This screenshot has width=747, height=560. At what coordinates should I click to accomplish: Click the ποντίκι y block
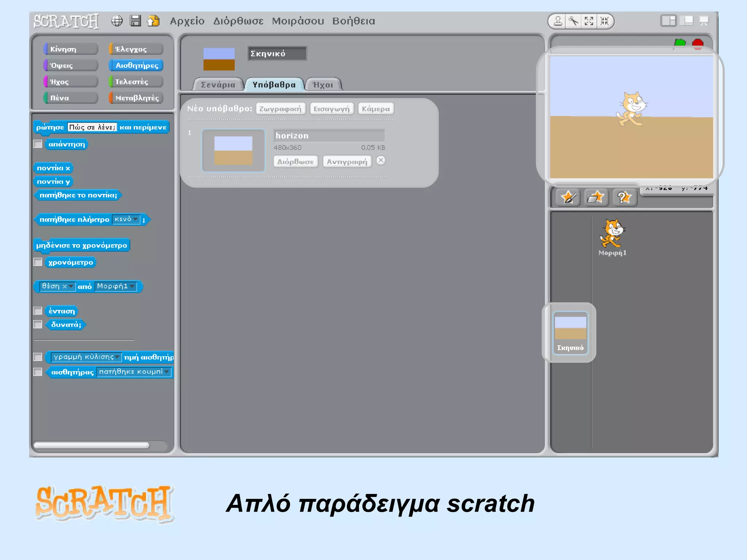pyautogui.click(x=53, y=181)
